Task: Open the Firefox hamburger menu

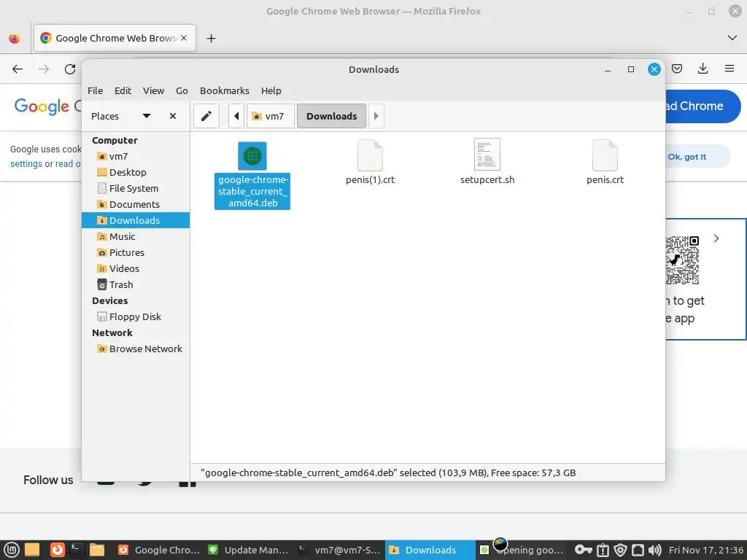Action: [x=729, y=69]
